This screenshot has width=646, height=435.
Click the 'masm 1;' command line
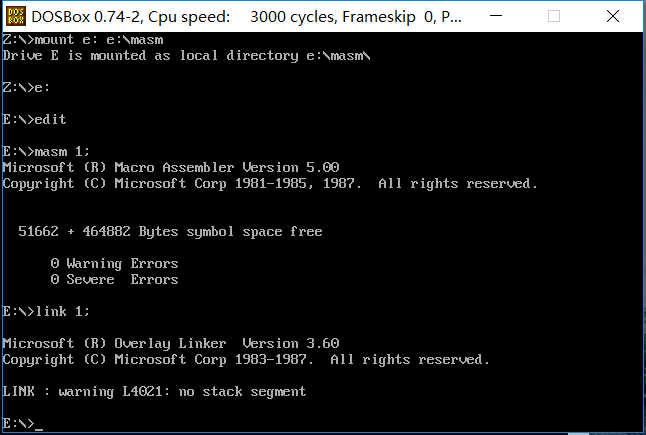[x=47, y=152]
